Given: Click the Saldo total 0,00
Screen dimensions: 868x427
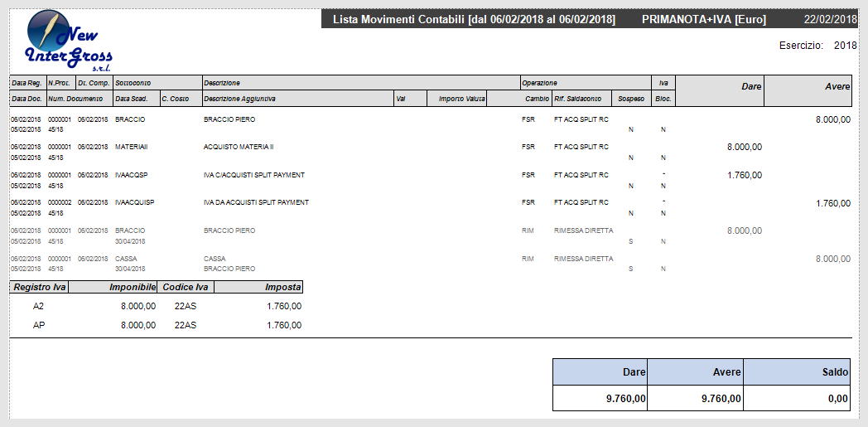Looking at the screenshot, I should 838,399.
